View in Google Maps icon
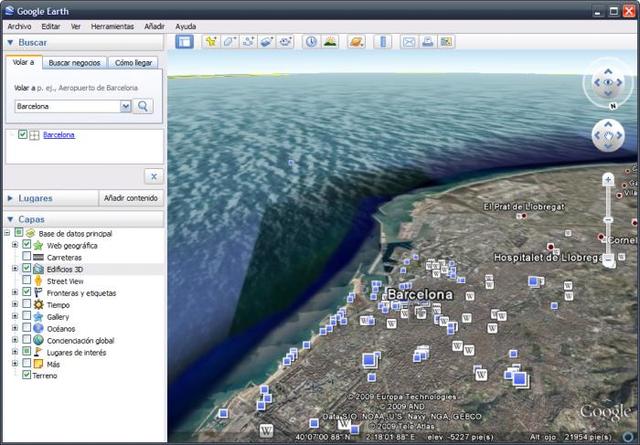The height and width of the screenshot is (445, 640). click(x=446, y=42)
